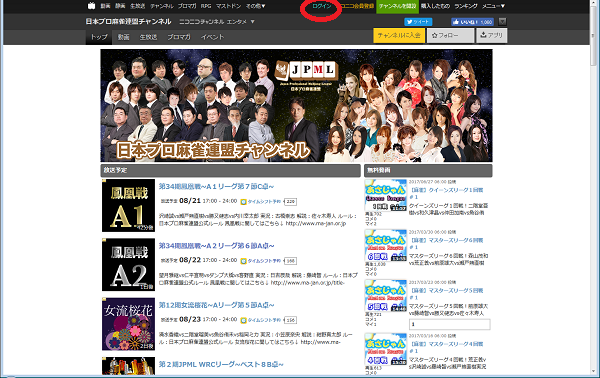Expand the small gray arrow beside like button
This screenshot has height=378, width=600.
pos(503,22)
